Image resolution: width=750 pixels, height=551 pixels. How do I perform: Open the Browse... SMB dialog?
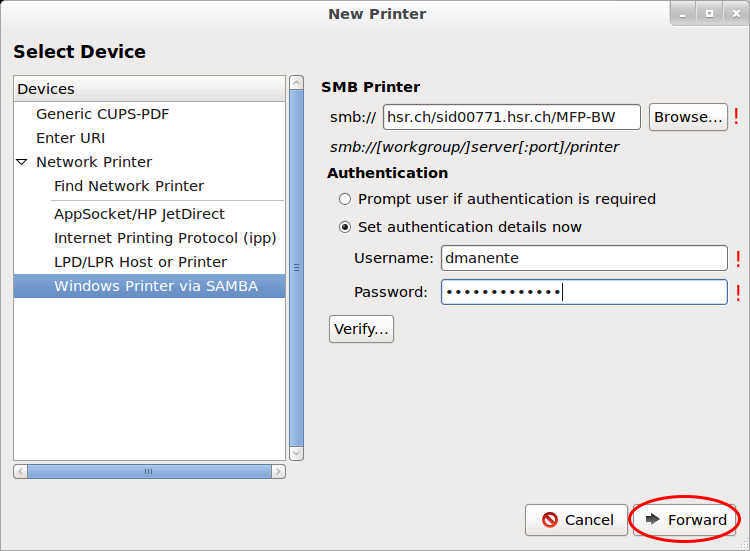coord(688,117)
